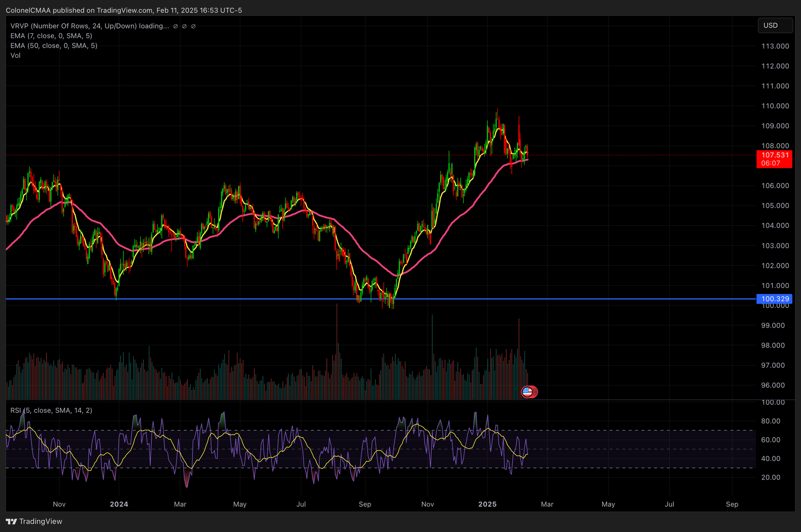This screenshot has height=532, width=801.
Task: Open the USD currency selector
Action: pos(775,26)
